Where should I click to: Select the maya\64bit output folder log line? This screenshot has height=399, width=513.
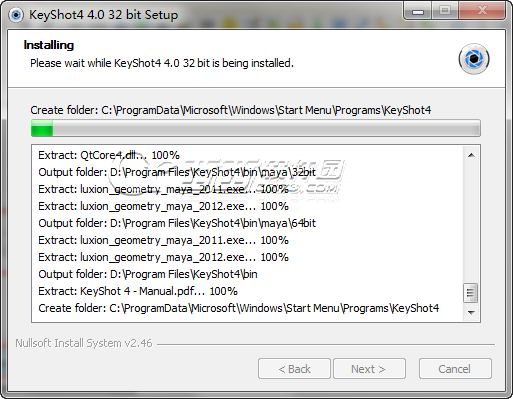[x=177, y=223]
